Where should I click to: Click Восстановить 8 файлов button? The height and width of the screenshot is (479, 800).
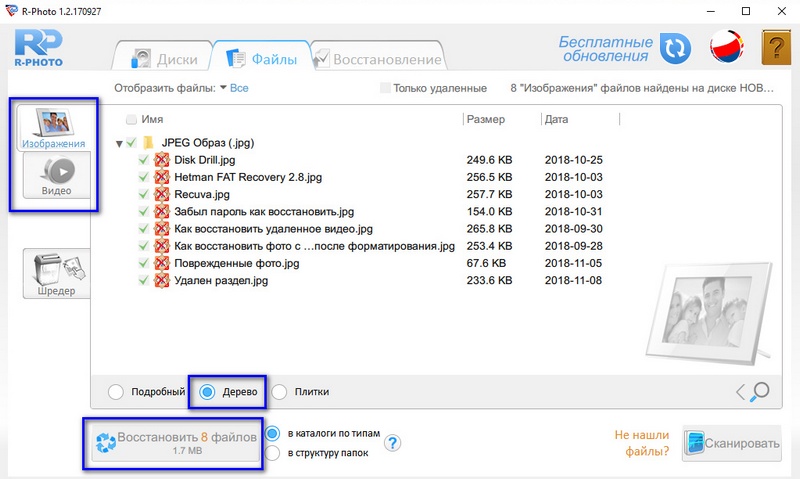(174, 443)
